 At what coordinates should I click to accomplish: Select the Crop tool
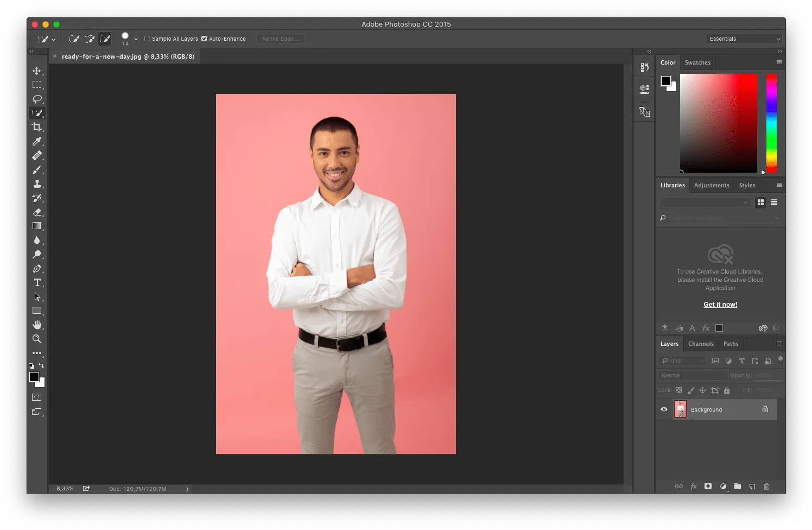tap(37, 127)
